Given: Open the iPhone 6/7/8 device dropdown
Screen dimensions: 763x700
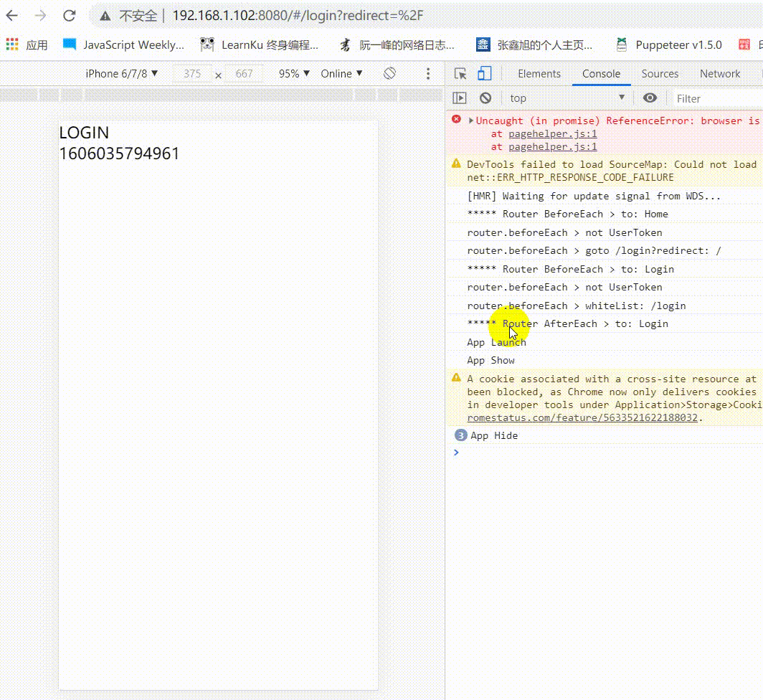Looking at the screenshot, I should coord(122,73).
